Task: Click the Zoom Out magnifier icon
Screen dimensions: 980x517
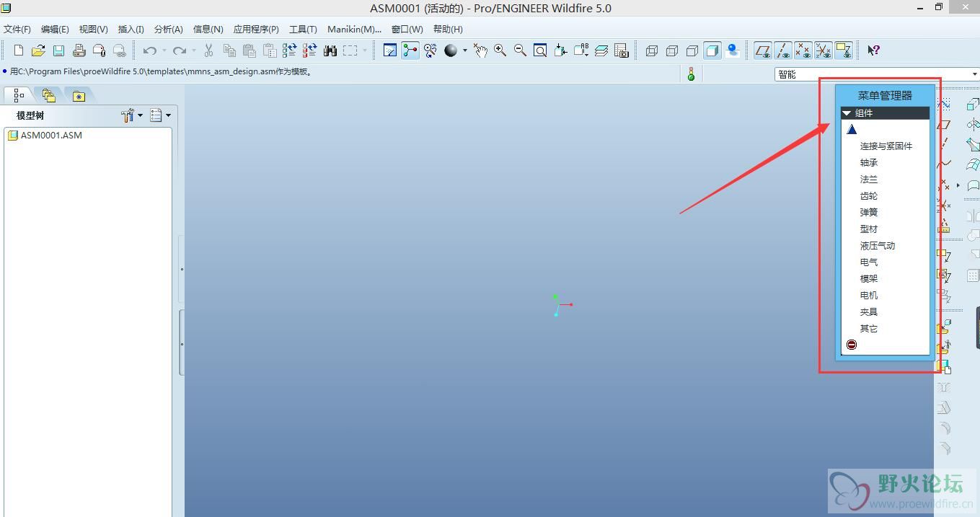Action: [520, 50]
